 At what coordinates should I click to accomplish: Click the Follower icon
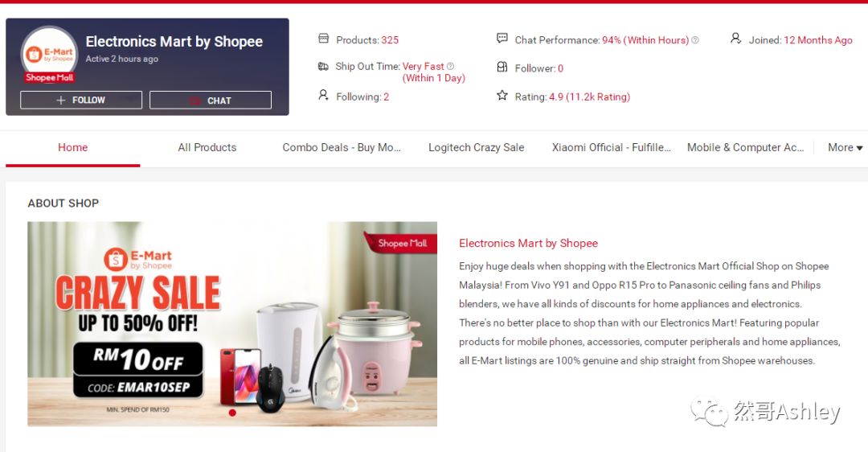[x=502, y=67]
